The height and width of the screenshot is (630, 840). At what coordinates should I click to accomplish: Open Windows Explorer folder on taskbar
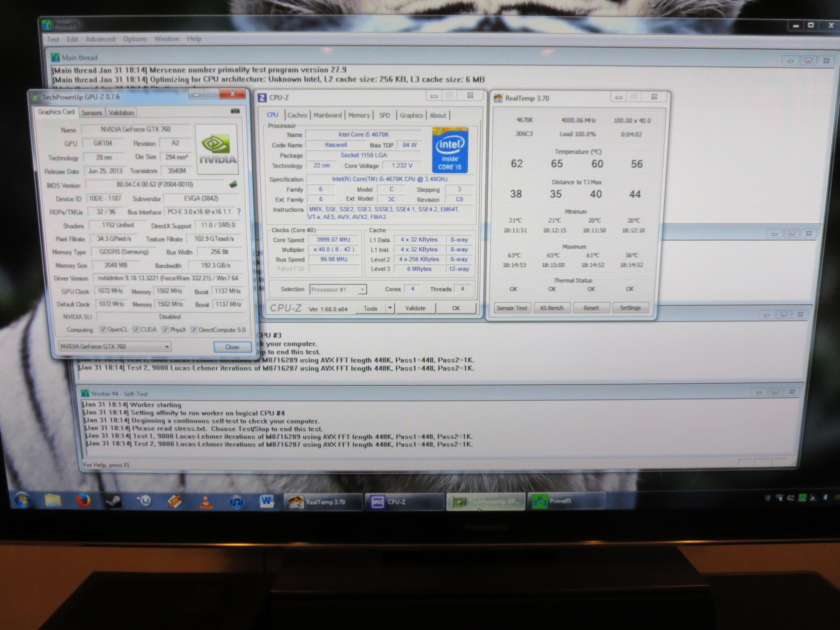point(53,500)
